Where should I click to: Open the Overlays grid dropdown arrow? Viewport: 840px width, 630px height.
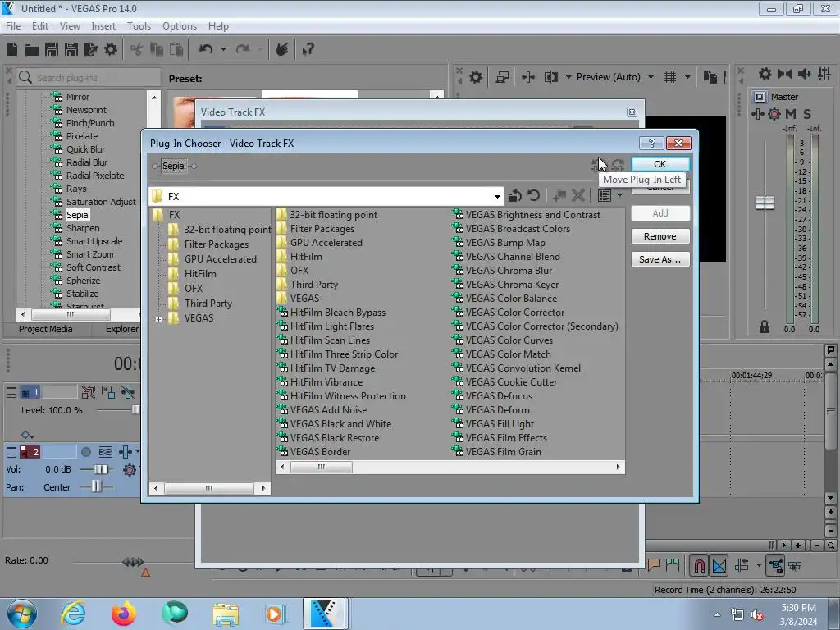tap(687, 77)
